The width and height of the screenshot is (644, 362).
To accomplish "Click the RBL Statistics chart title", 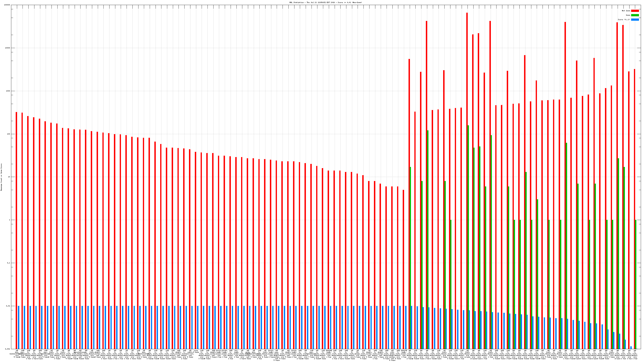I will pyautogui.click(x=325, y=2).
